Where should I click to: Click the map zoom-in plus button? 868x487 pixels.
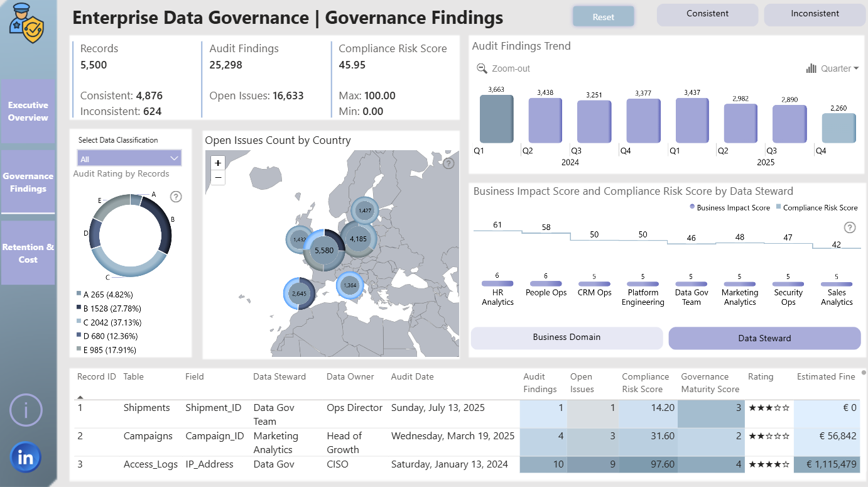[218, 163]
